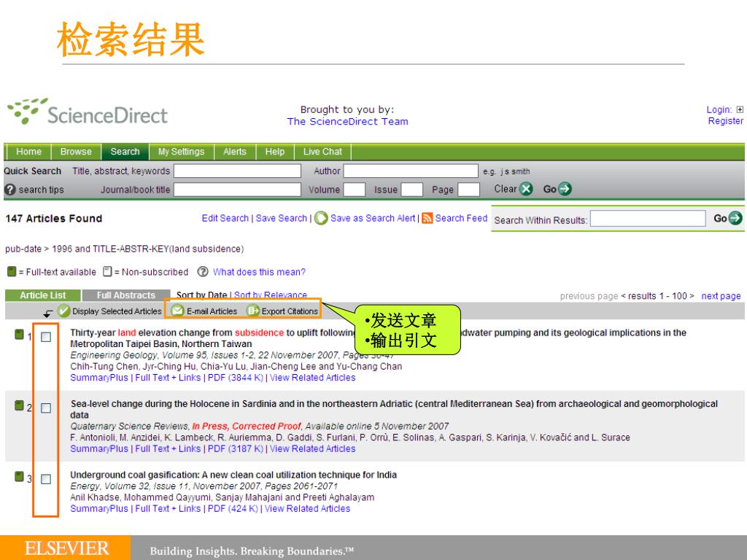Click the Save as Search Alert icon
Viewport: 747px width, 560px height.
click(x=321, y=218)
